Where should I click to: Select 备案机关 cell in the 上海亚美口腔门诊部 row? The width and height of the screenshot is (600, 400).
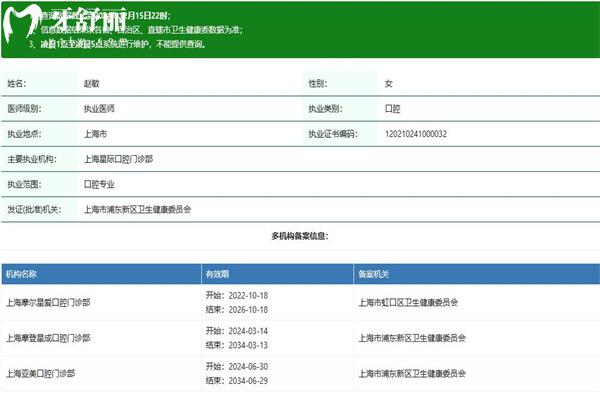412,374
